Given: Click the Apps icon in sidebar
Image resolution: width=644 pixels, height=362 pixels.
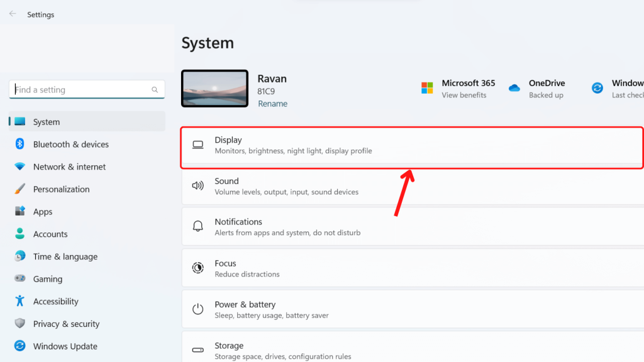Looking at the screenshot, I should tap(19, 211).
